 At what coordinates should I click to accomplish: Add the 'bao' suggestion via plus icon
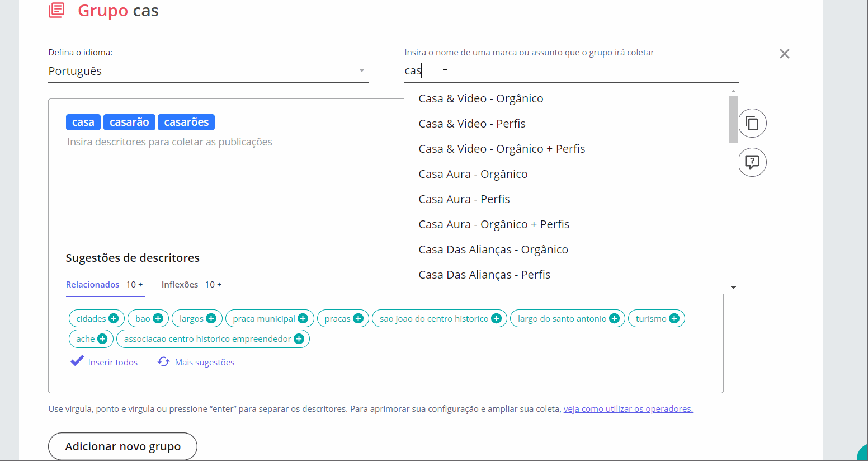point(158,318)
